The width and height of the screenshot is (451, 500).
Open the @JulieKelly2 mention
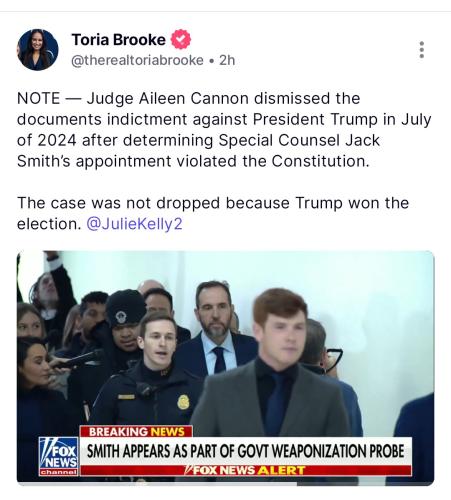point(134,224)
